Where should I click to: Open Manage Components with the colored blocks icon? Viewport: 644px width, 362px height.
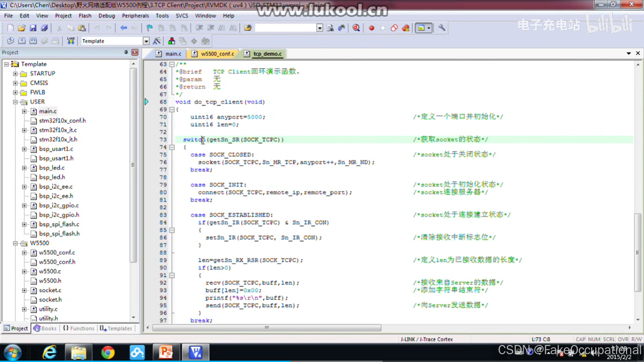pos(171,41)
